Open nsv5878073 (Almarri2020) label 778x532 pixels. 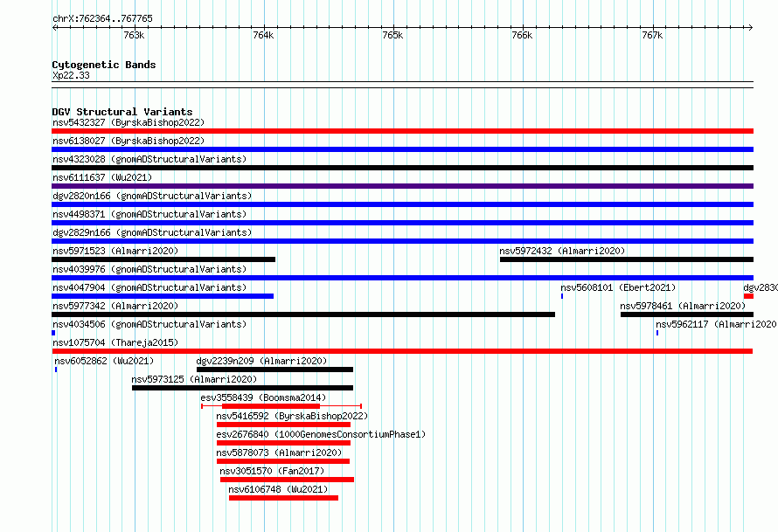[x=279, y=453]
